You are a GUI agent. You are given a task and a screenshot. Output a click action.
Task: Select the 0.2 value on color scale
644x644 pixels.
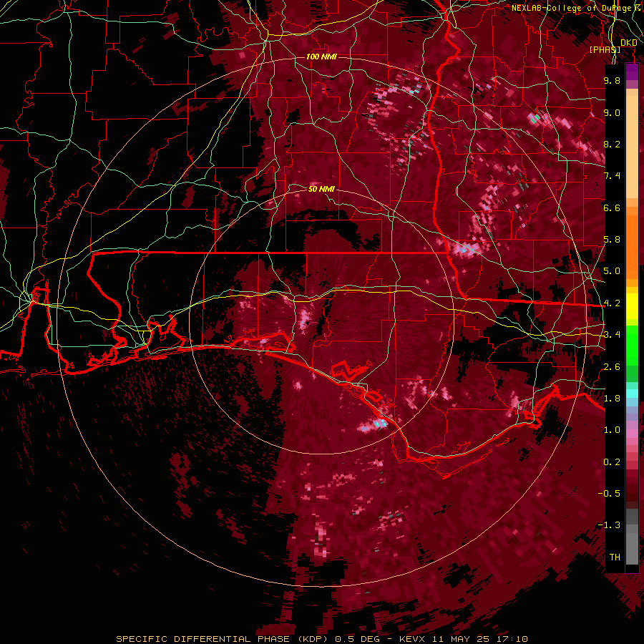coord(612,462)
